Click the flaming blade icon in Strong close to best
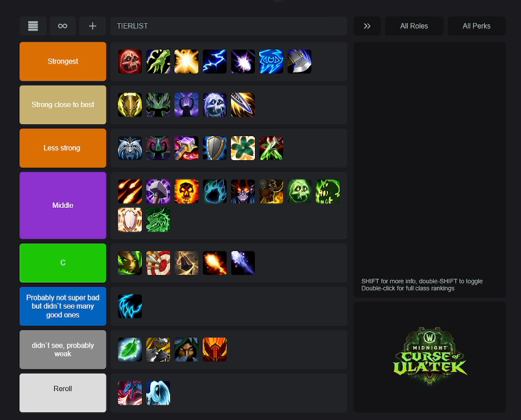Screen dimensions: 521x420 243,105
